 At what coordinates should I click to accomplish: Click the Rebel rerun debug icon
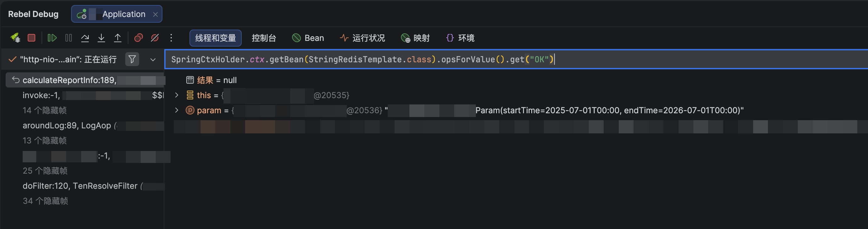tap(15, 38)
